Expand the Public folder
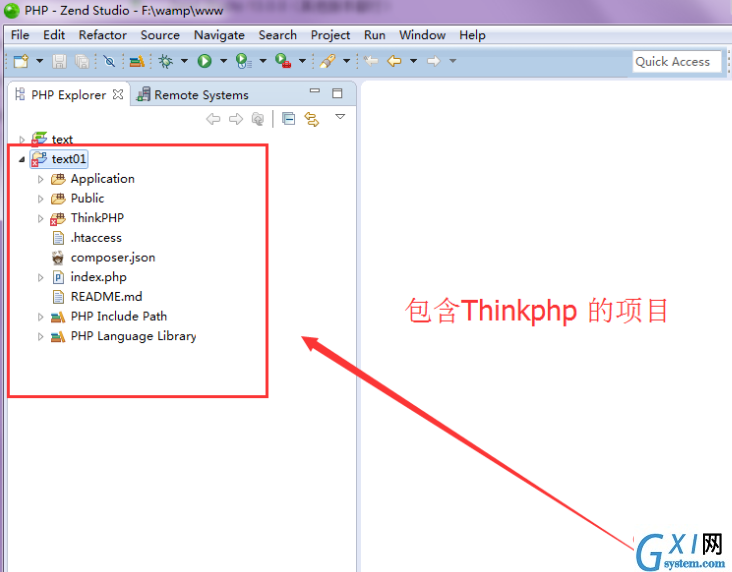 point(41,198)
